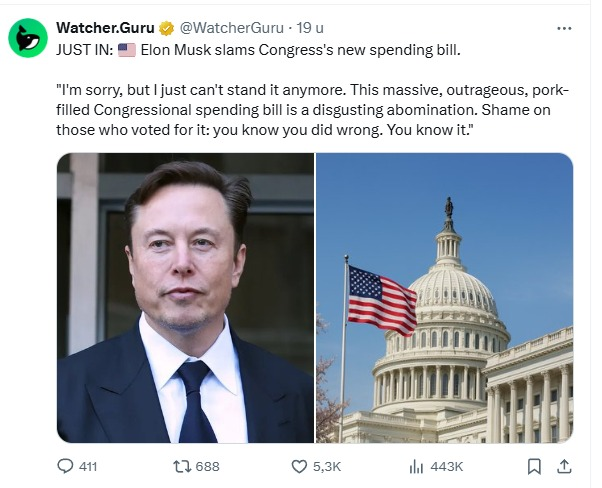Image resolution: width=602 pixels, height=488 pixels.
Task: Open the Watcher.Guru profile avatar
Action: pos(27,37)
